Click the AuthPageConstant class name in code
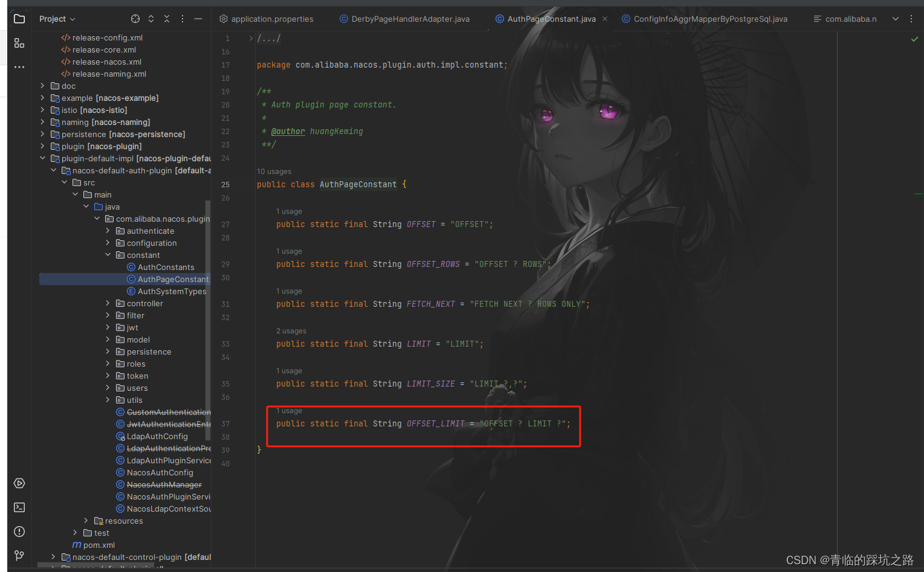Viewport: 924px width, 572px height. point(358,184)
